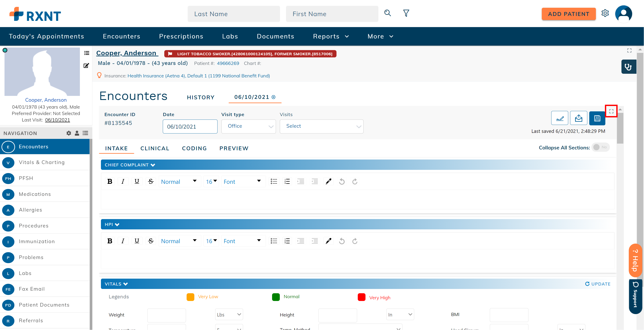Toggle Collapse All Sections switch
Image resolution: width=644 pixels, height=330 pixels.
(x=600, y=147)
